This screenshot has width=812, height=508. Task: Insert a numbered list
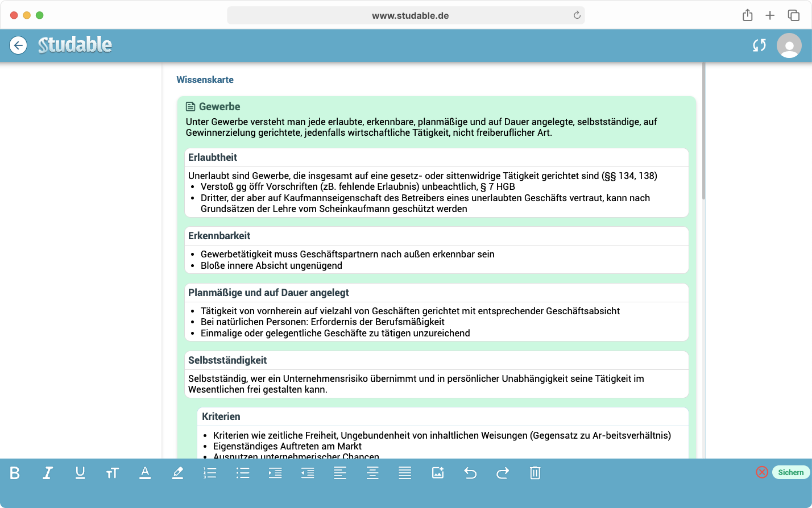(210, 473)
